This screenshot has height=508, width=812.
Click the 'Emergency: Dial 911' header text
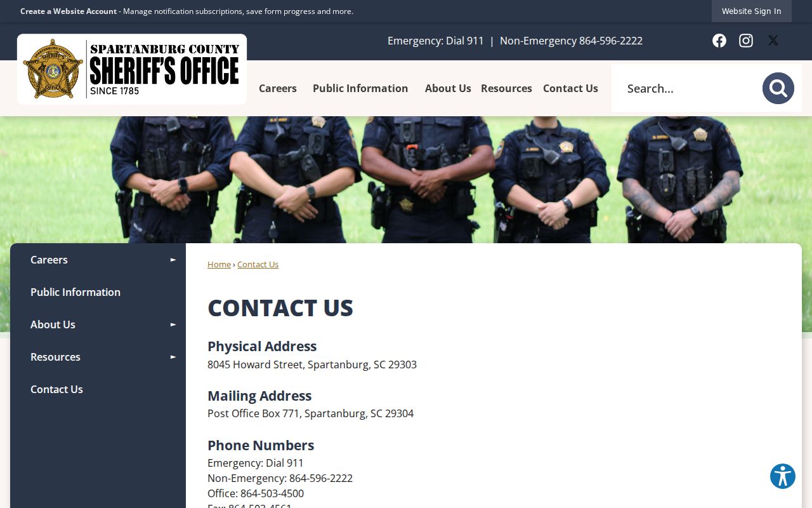[x=436, y=41]
